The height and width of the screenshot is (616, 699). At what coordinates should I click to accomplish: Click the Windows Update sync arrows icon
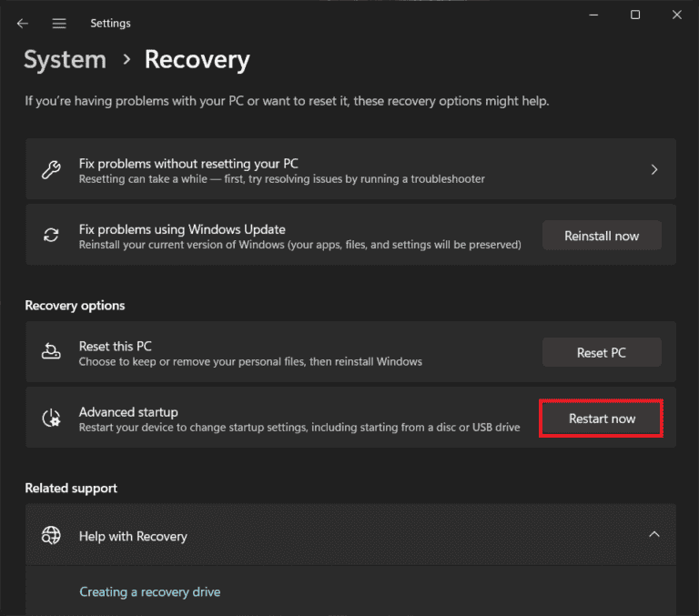(52, 236)
